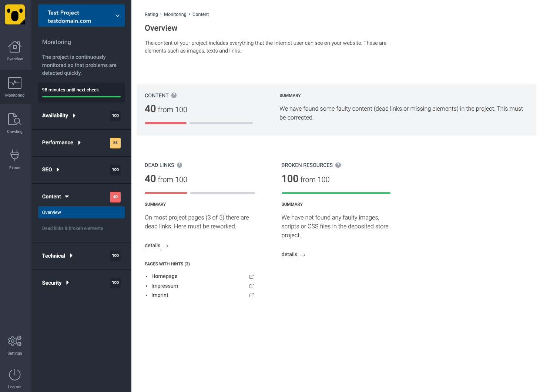
Task: Open the Availability menu entry
Action: coord(55,115)
